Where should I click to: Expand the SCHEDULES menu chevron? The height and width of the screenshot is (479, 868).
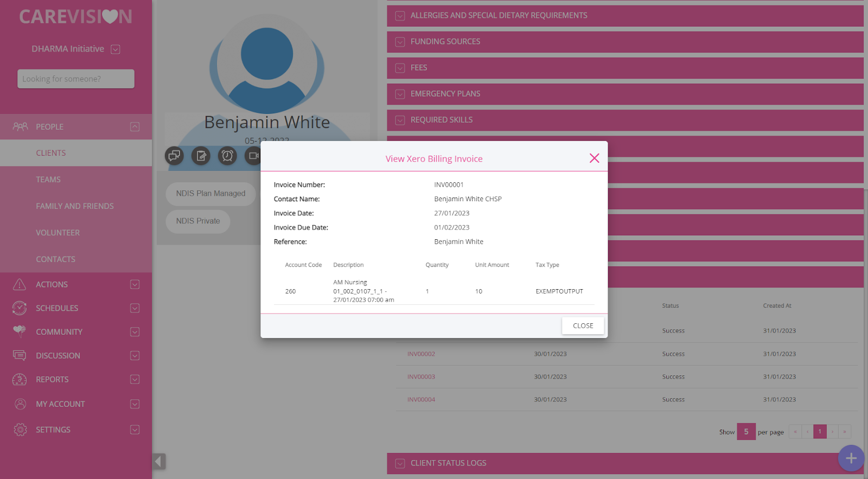(x=135, y=308)
